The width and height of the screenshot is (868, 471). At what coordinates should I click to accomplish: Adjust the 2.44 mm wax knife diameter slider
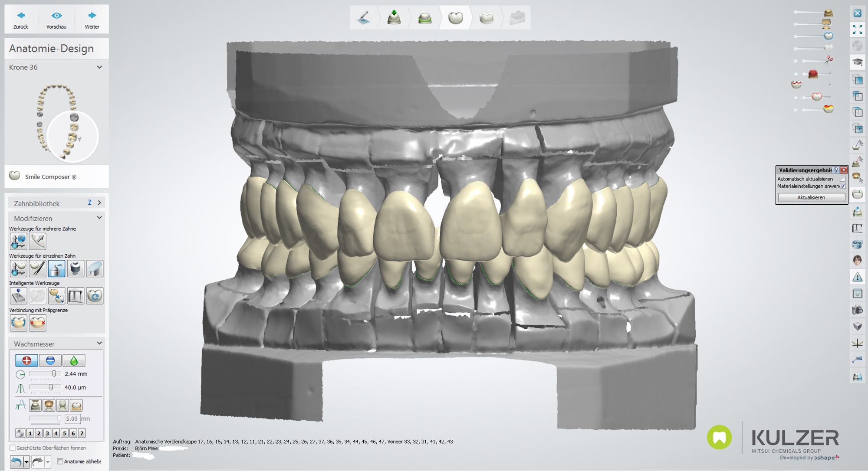coord(54,374)
